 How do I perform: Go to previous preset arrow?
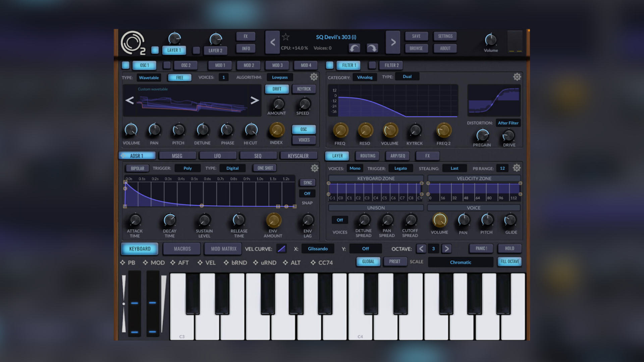272,42
